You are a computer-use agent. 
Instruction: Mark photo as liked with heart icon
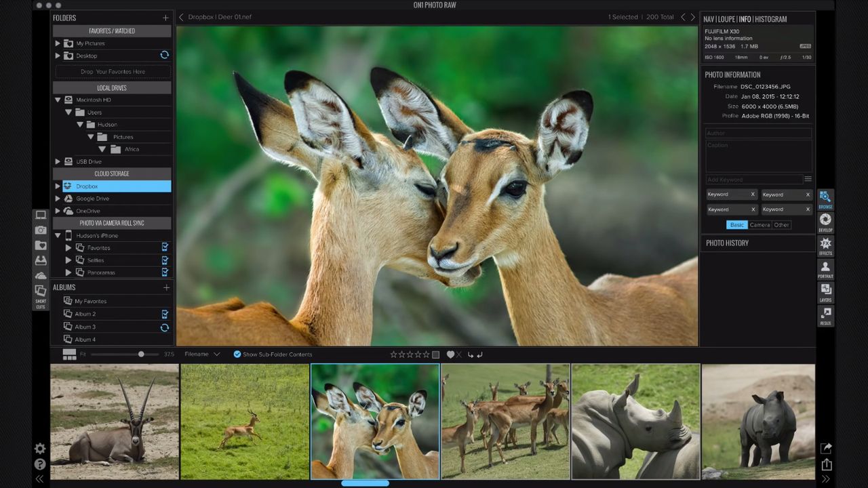click(450, 354)
